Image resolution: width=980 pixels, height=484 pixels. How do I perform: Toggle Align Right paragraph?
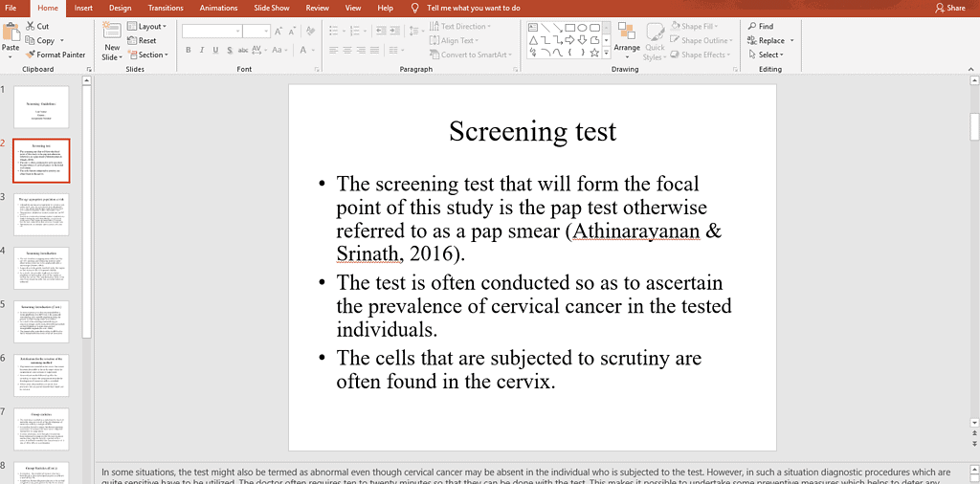tap(361, 50)
